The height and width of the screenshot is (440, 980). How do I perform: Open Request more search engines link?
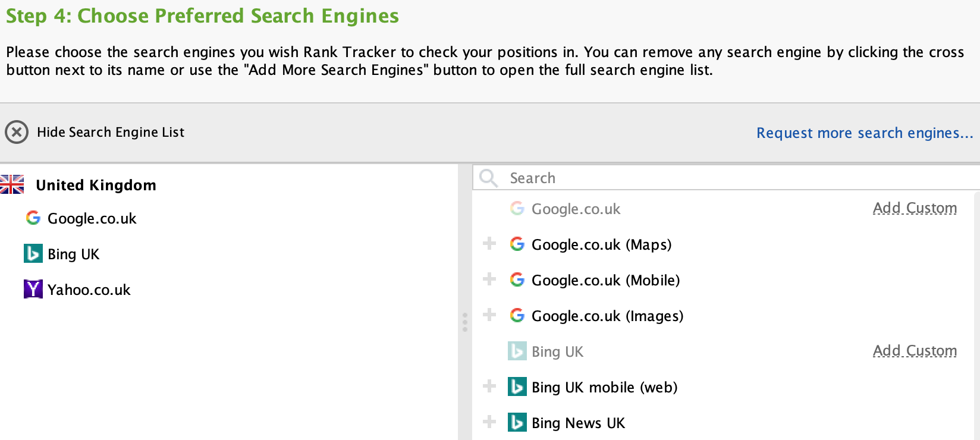point(864,133)
